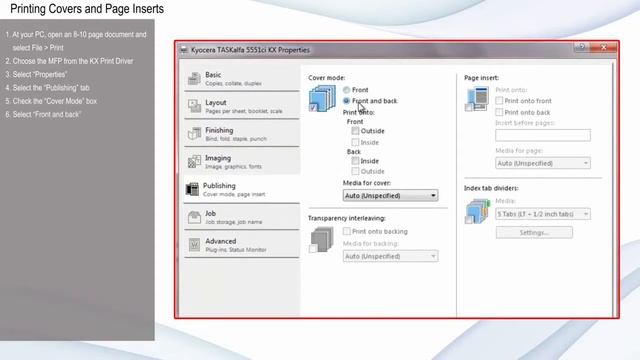
Task: Click the cover mode enable checkbox on icon
Action: pos(313,108)
